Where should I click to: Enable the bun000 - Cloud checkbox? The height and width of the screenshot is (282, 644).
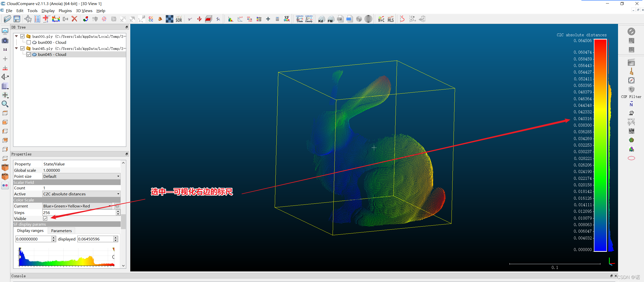pyautogui.click(x=29, y=42)
